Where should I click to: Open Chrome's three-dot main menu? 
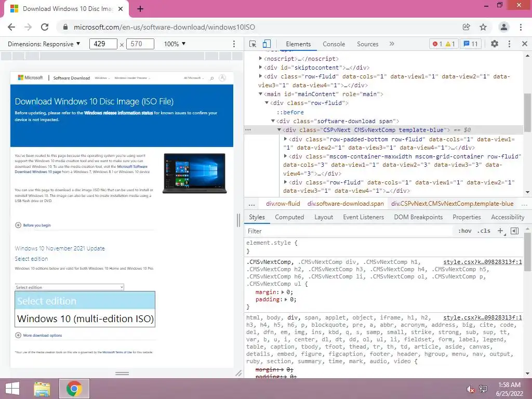pyautogui.click(x=521, y=27)
